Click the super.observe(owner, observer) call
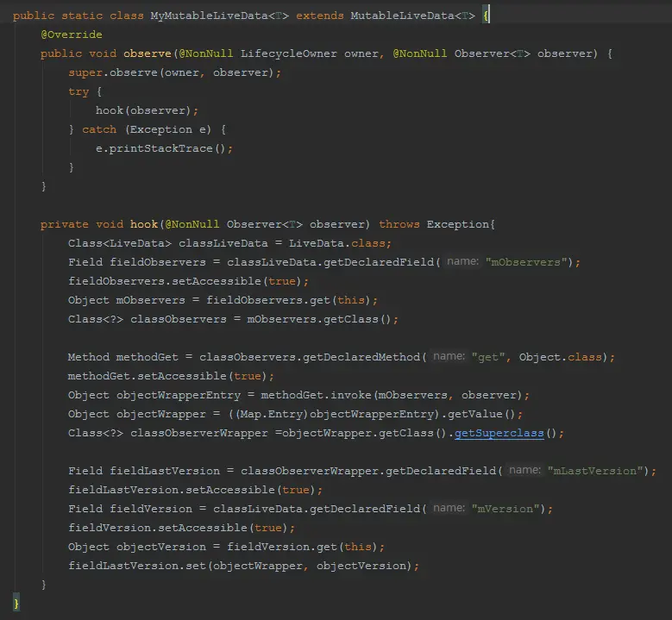The image size is (672, 620). (x=175, y=72)
